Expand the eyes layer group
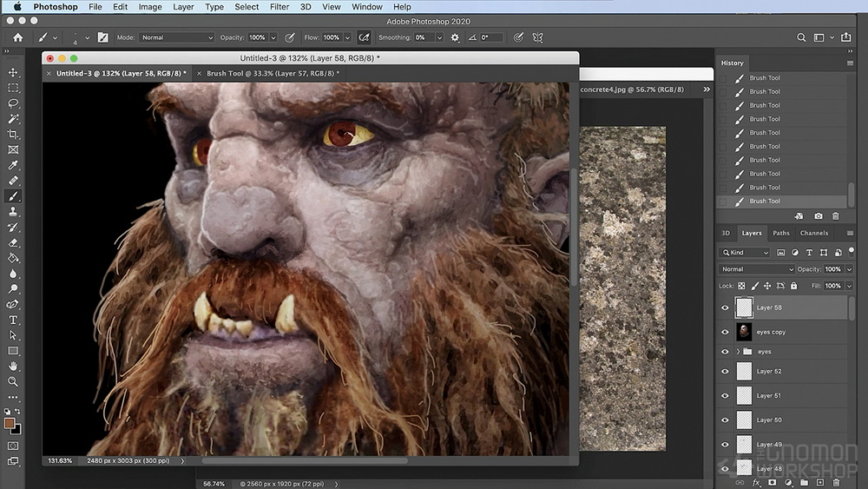 (x=738, y=352)
